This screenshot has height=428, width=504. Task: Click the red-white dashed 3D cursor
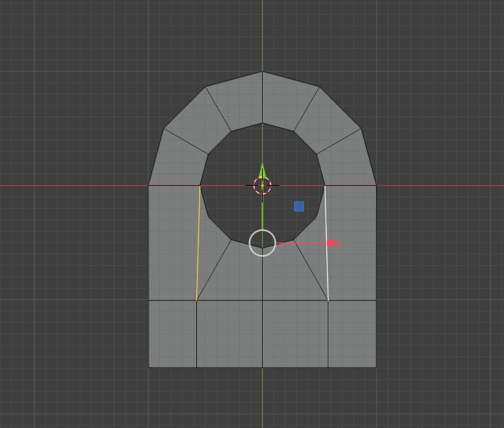[262, 186]
